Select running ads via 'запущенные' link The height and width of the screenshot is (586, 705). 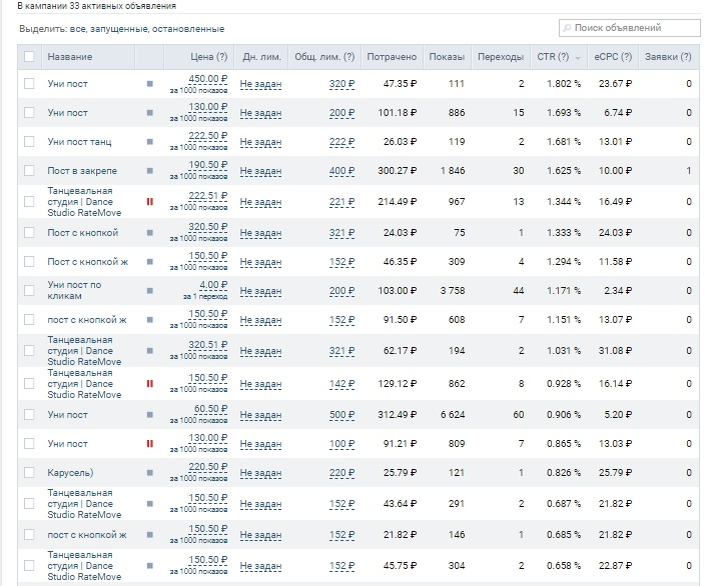pyautogui.click(x=119, y=29)
